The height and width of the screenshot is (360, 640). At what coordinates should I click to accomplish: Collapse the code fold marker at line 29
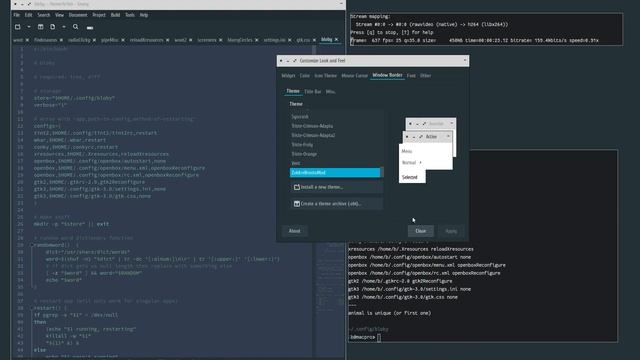coord(32,245)
